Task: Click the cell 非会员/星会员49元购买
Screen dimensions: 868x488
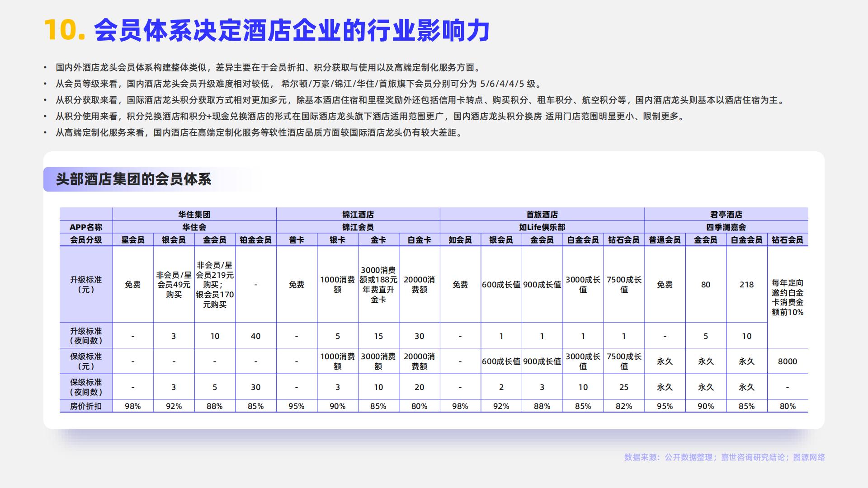Action: tap(174, 285)
